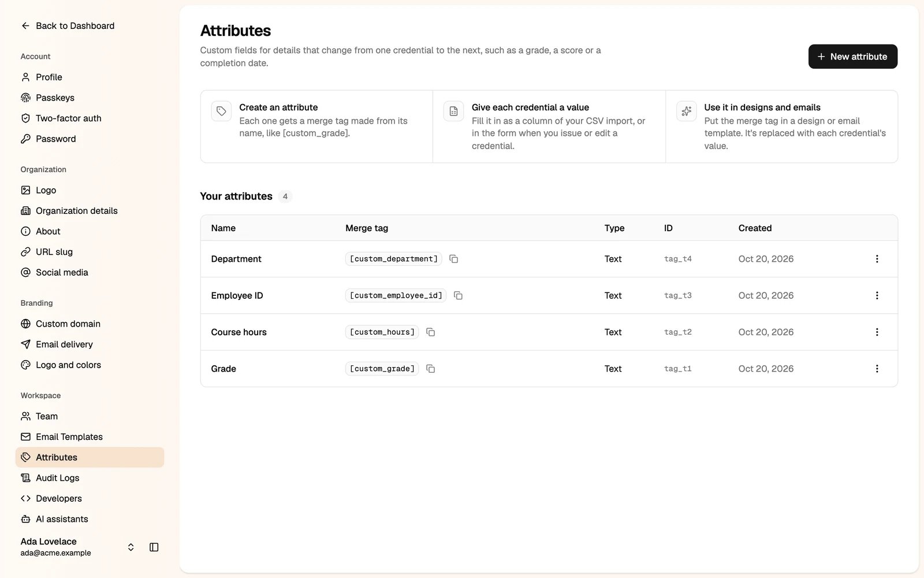Click the URL slug link icon

click(x=25, y=252)
